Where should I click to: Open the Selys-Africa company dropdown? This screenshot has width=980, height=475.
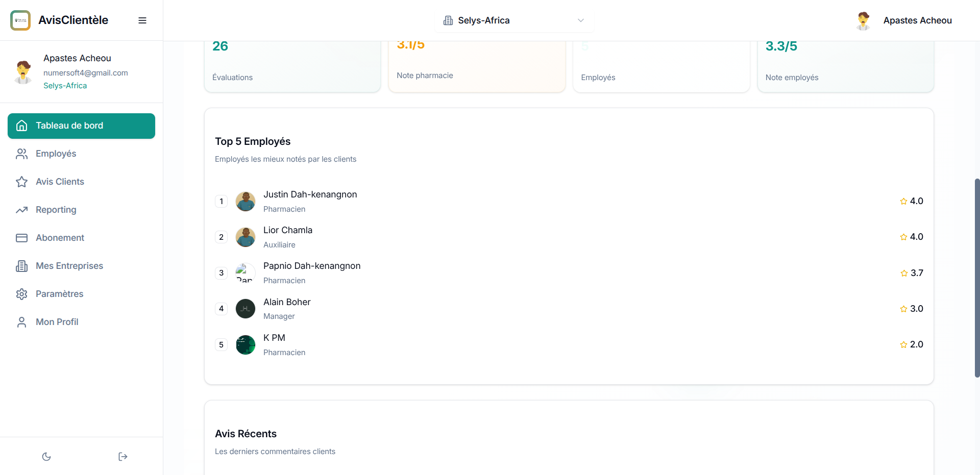(x=513, y=20)
